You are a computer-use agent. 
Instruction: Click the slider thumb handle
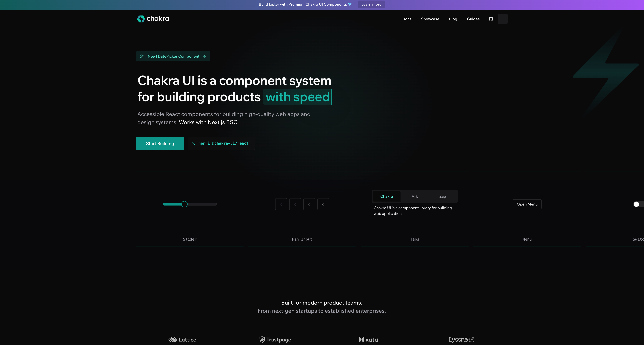pos(184,204)
